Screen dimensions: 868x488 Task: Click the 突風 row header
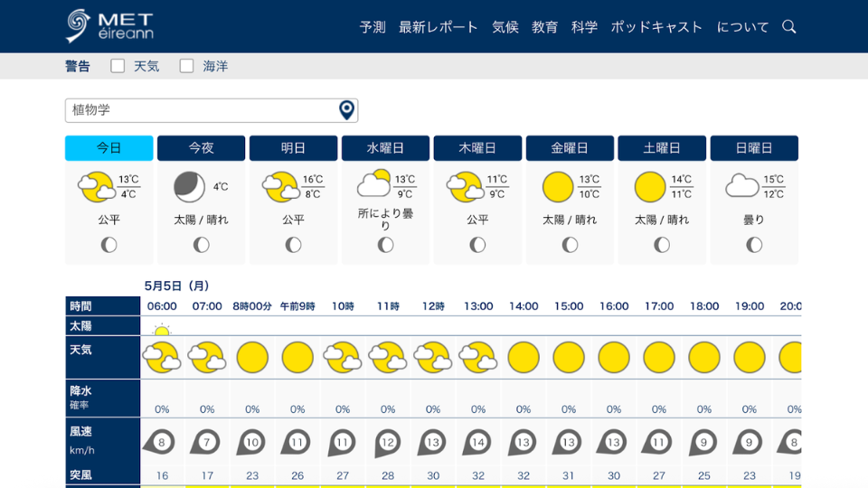pos(102,474)
